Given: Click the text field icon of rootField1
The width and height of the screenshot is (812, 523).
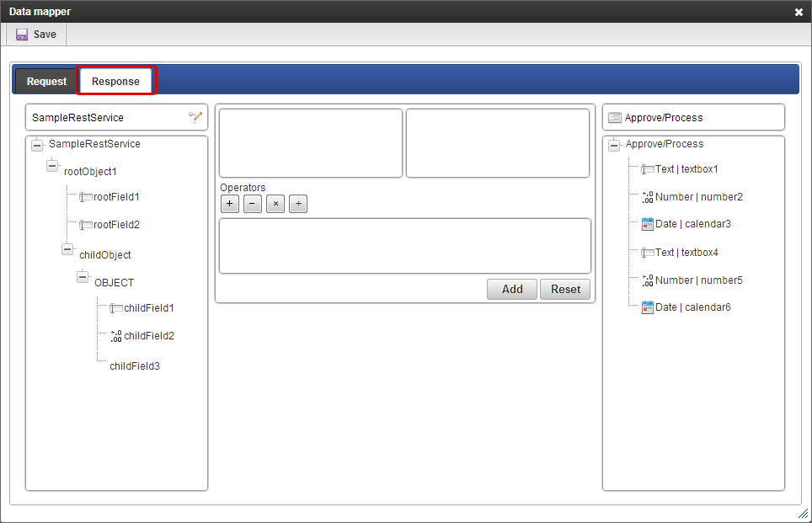Looking at the screenshot, I should coord(86,197).
